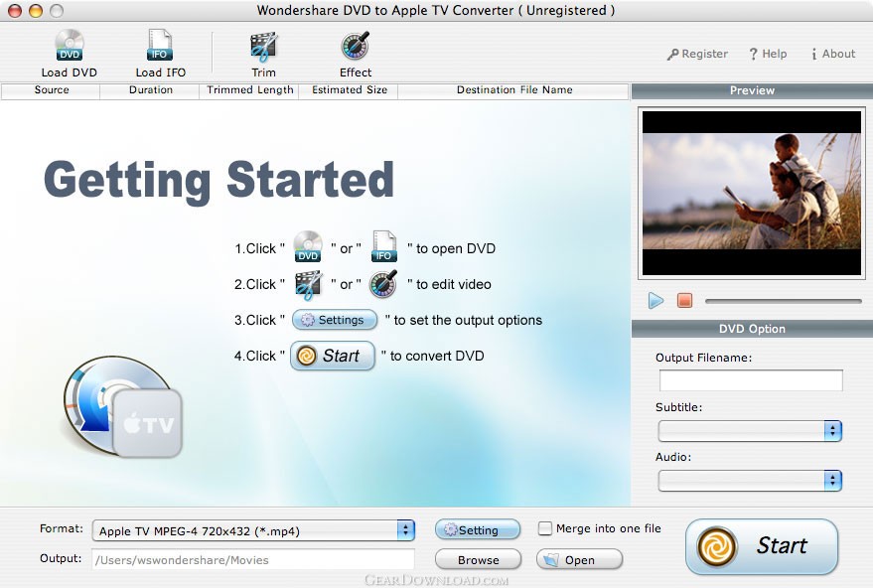This screenshot has height=588, width=873.
Task: Click the Settings button in Getting Started step 3
Action: click(x=334, y=320)
